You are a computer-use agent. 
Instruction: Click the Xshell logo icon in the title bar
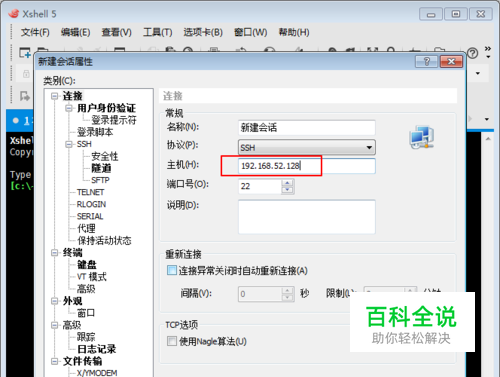(x=14, y=13)
